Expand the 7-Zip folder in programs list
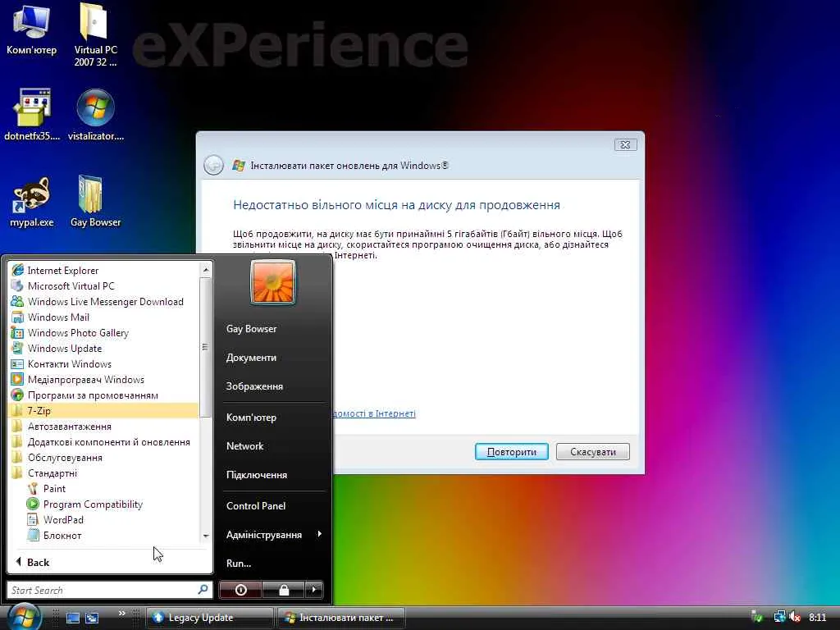840x630 pixels. (x=104, y=411)
